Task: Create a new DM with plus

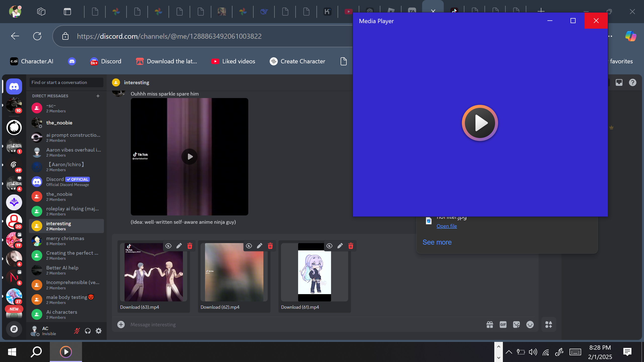Action: (x=98, y=96)
